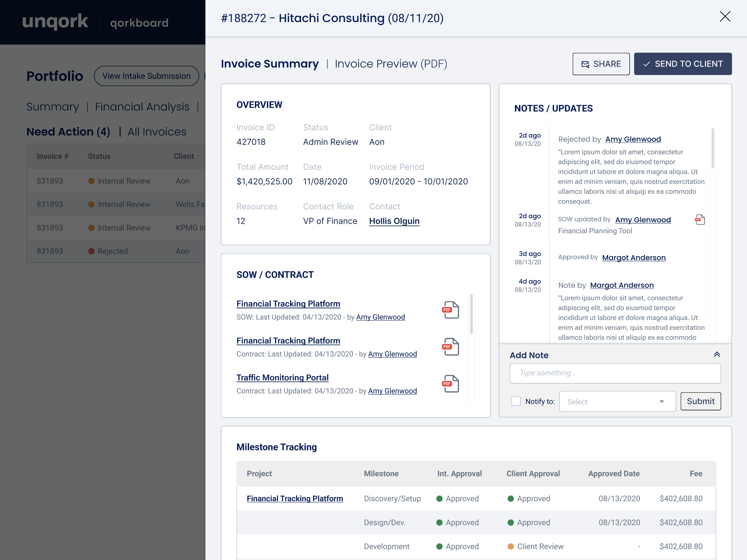Check the Notify to checkbox

click(516, 401)
